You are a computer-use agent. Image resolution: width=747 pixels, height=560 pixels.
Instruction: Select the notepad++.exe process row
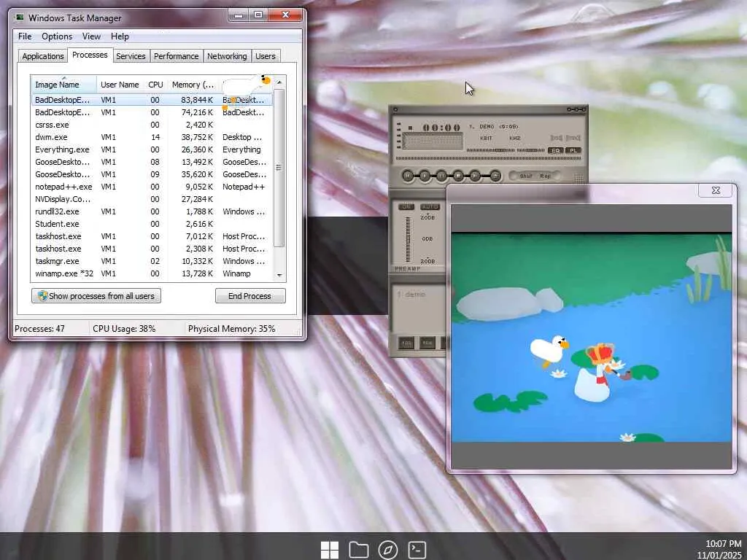(x=152, y=187)
